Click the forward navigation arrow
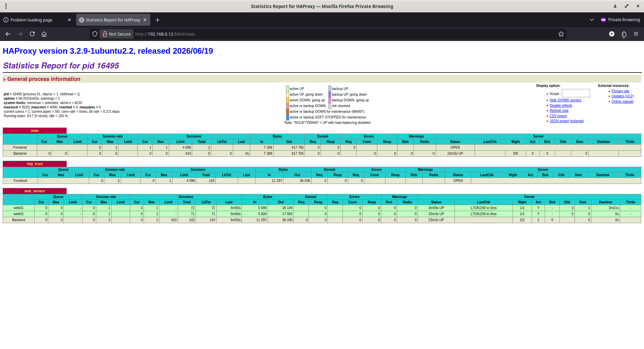 coord(20,34)
